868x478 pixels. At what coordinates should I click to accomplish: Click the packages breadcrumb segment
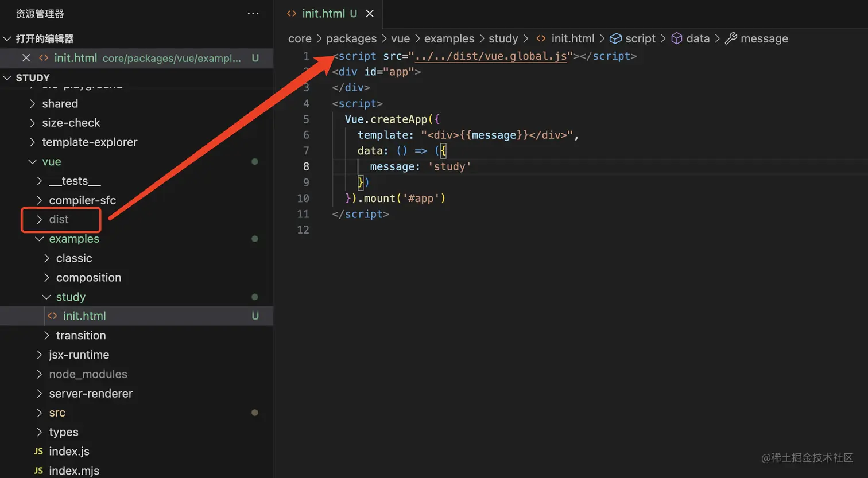tap(351, 38)
